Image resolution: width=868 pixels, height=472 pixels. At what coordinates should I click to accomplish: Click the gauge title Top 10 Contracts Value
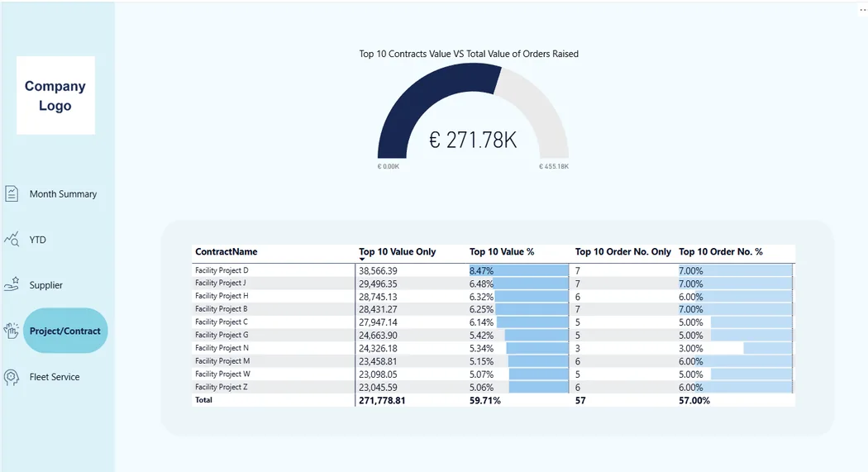(469, 54)
